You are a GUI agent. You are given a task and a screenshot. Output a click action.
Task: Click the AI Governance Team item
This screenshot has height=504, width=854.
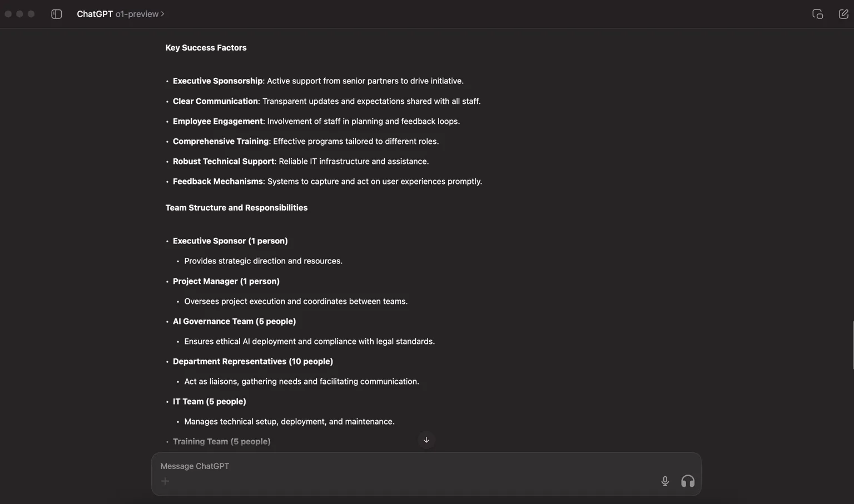(x=234, y=321)
